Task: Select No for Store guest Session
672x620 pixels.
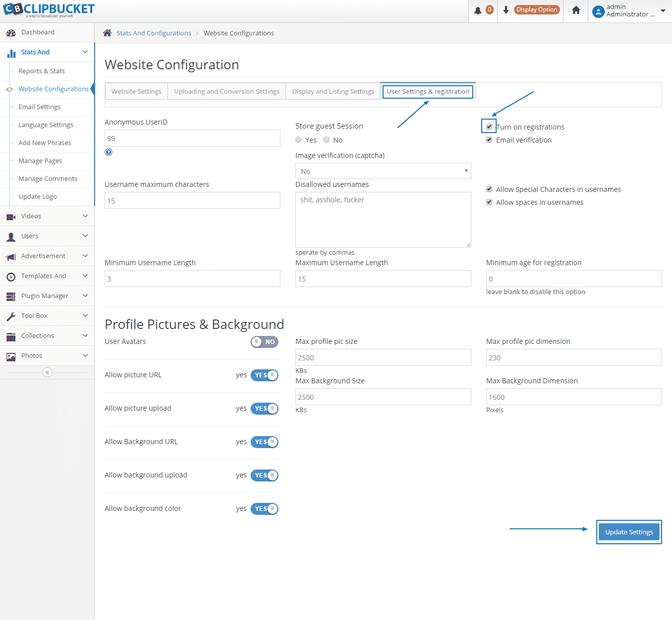Action: [x=326, y=140]
